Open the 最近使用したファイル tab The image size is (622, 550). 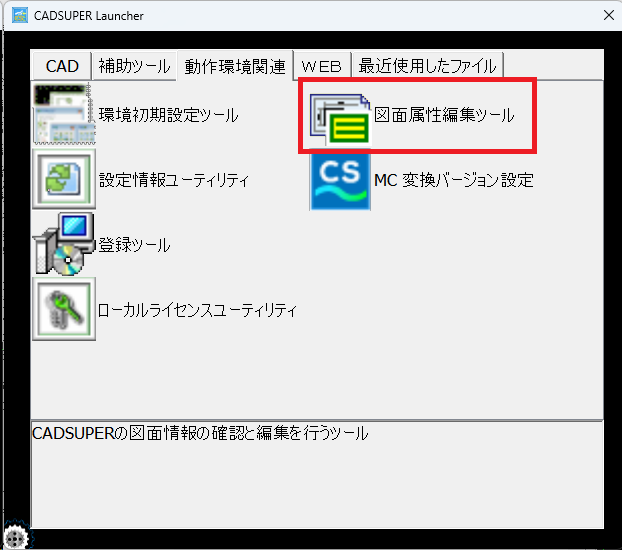[x=427, y=66]
